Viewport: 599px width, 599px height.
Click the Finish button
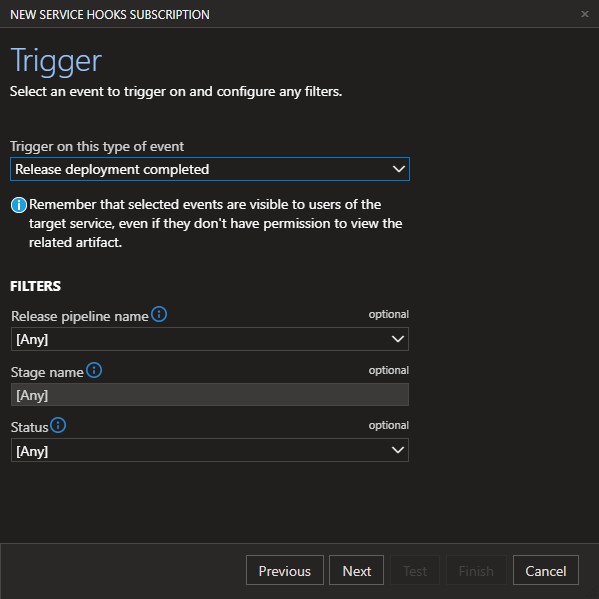[476, 570]
